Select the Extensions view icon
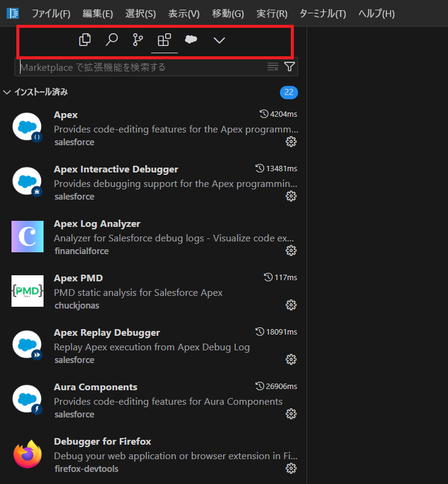This screenshot has width=448, height=484. [164, 40]
